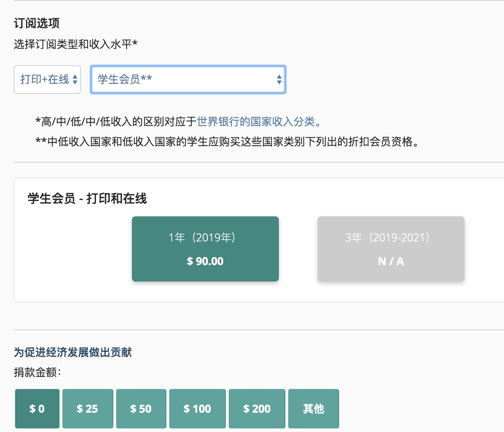Select 其他 to enter another donation amount

[x=313, y=409]
